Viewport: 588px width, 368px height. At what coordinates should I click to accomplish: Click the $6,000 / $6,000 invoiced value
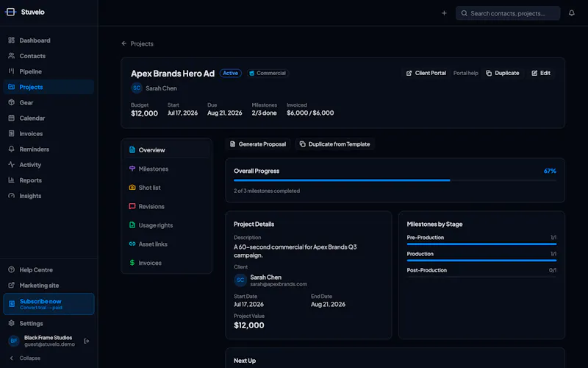(x=310, y=113)
